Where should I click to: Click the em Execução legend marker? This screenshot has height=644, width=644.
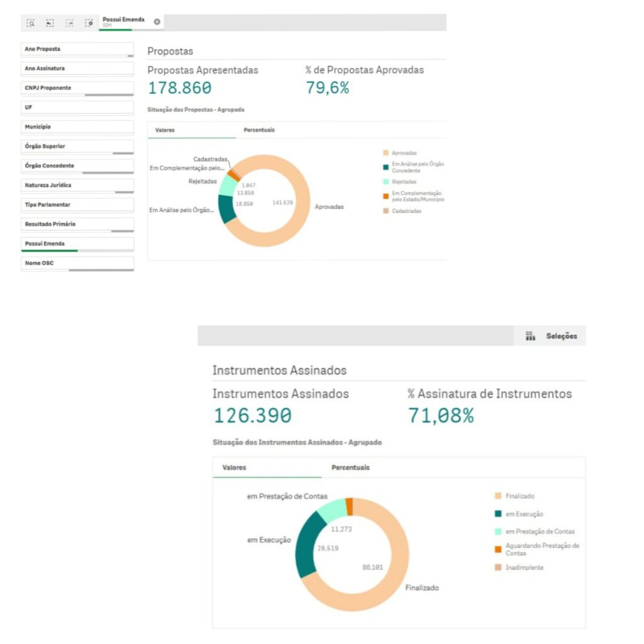pos(499,514)
